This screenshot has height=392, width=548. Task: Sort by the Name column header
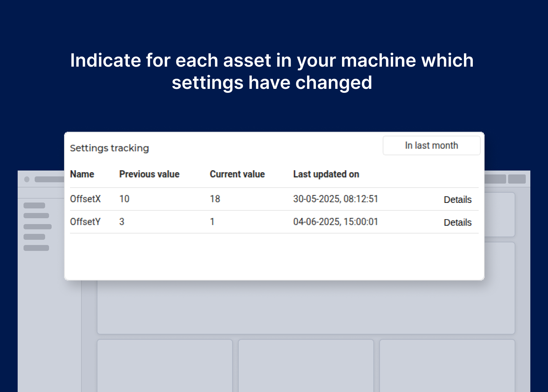click(82, 174)
